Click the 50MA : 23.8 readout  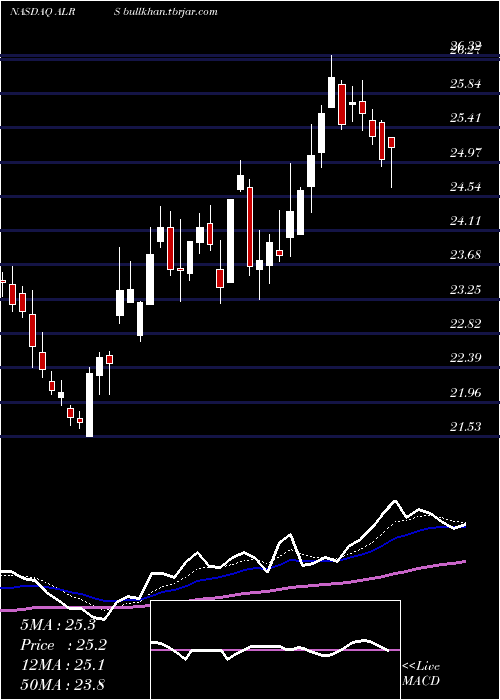[x=63, y=684]
